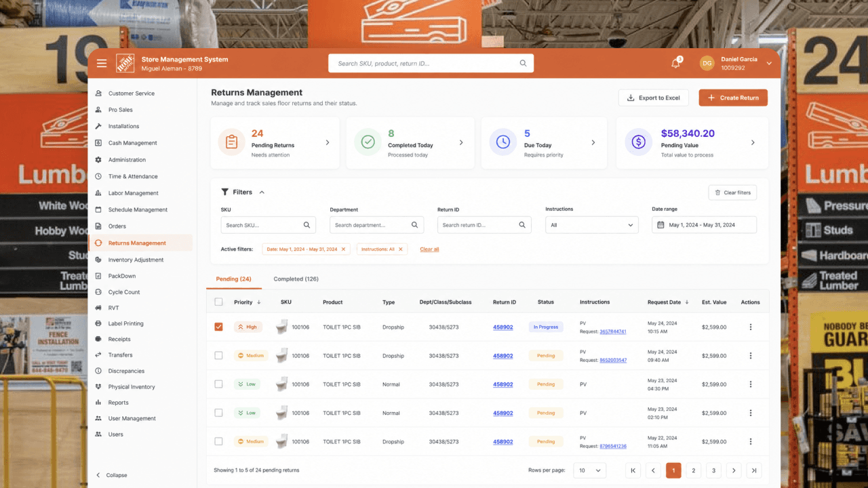Jump to last page of results

click(x=754, y=470)
